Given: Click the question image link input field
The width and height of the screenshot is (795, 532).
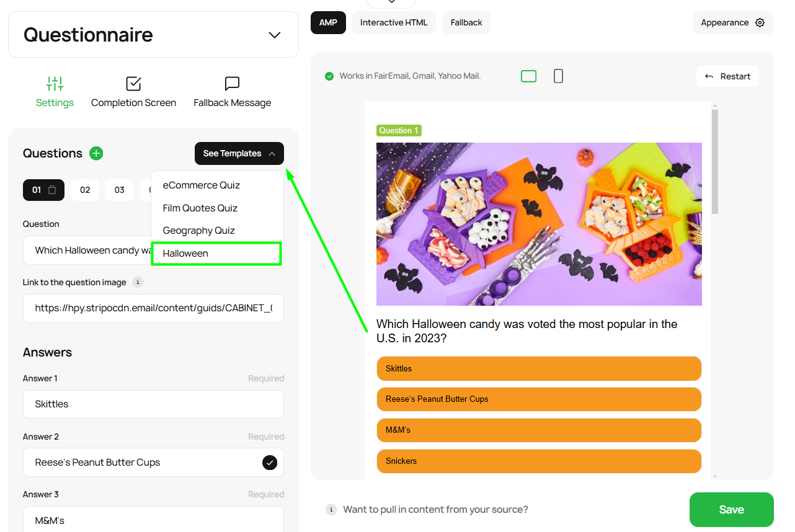Looking at the screenshot, I should [153, 308].
